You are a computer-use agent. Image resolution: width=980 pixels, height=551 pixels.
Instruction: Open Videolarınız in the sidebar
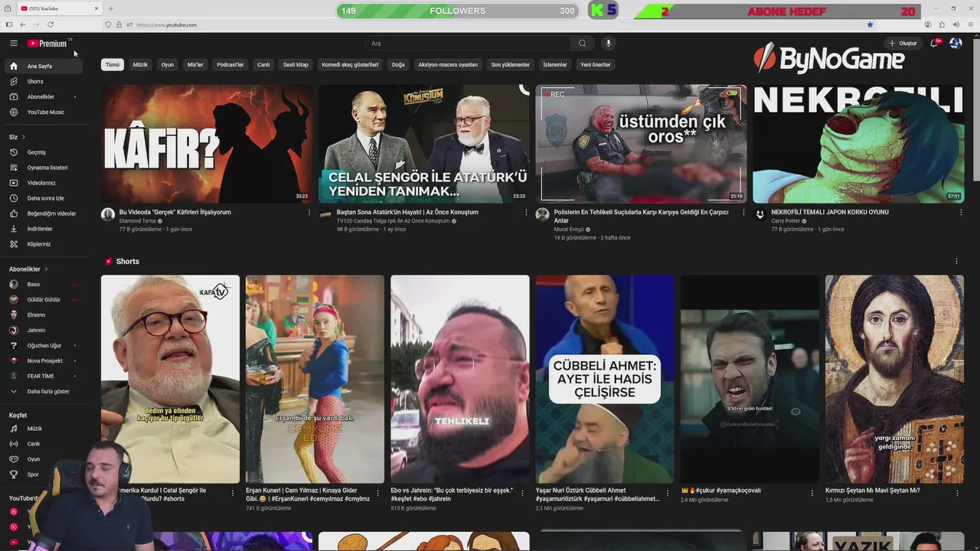click(43, 183)
